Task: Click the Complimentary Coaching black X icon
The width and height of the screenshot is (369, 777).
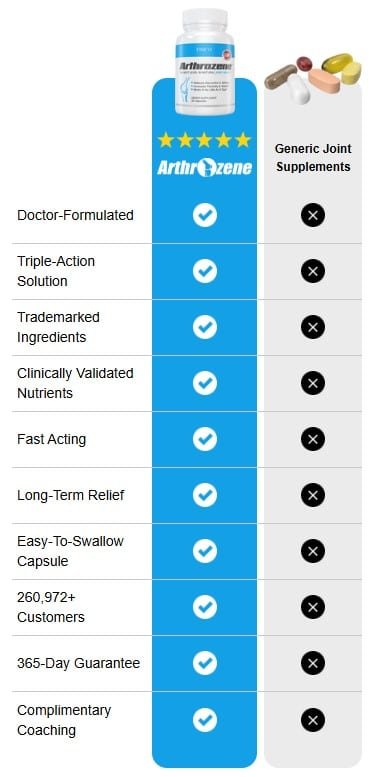Action: pos(313,720)
